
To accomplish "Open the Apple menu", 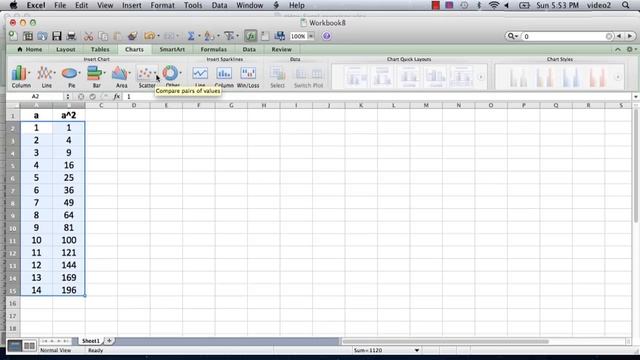I will [x=13, y=5].
